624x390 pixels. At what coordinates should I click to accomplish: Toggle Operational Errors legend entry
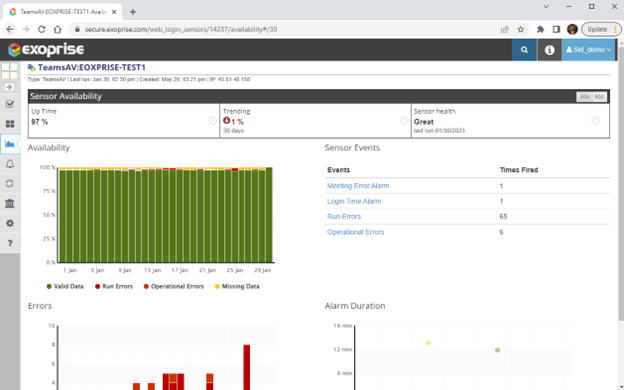tap(174, 287)
